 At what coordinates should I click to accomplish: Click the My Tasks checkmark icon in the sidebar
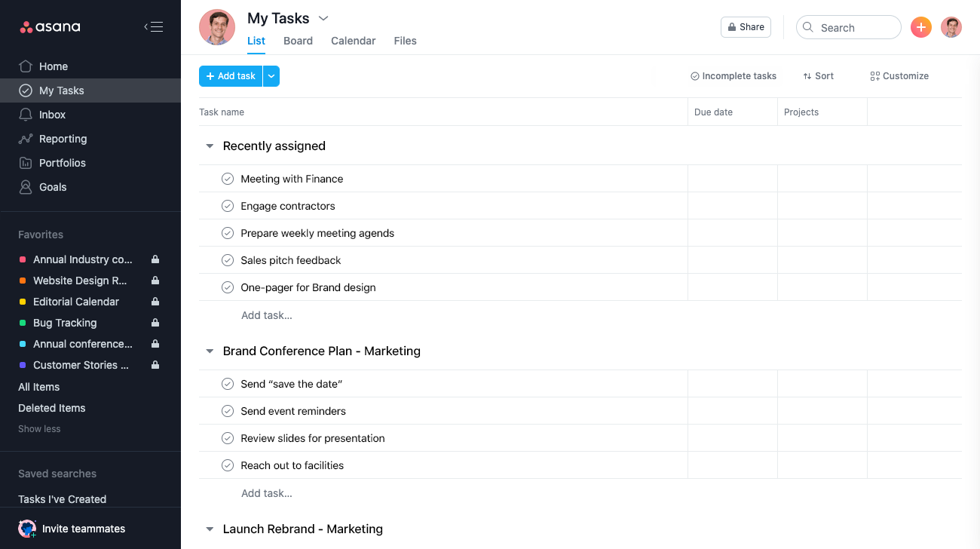(26, 90)
